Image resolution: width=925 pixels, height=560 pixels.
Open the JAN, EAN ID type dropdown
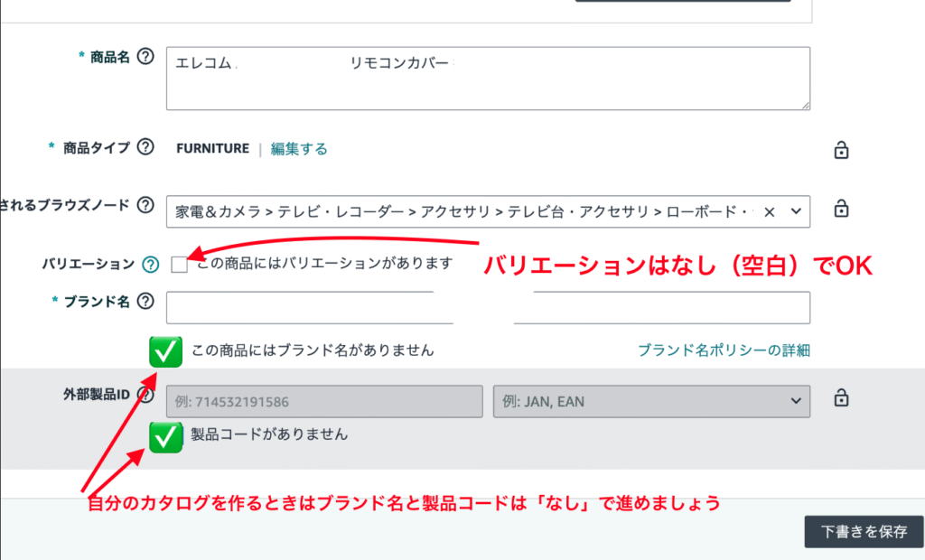(x=650, y=401)
